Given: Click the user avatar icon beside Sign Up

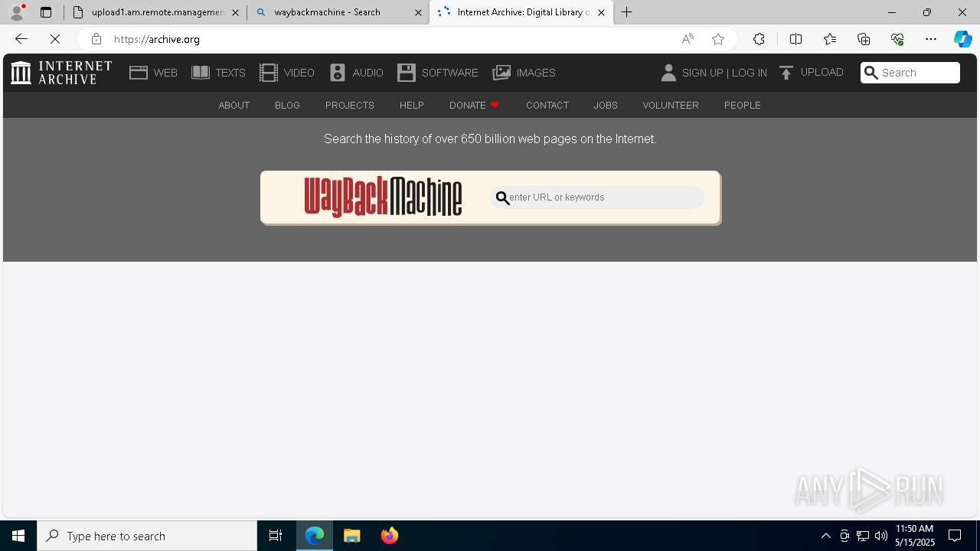Looking at the screenshot, I should tap(668, 73).
